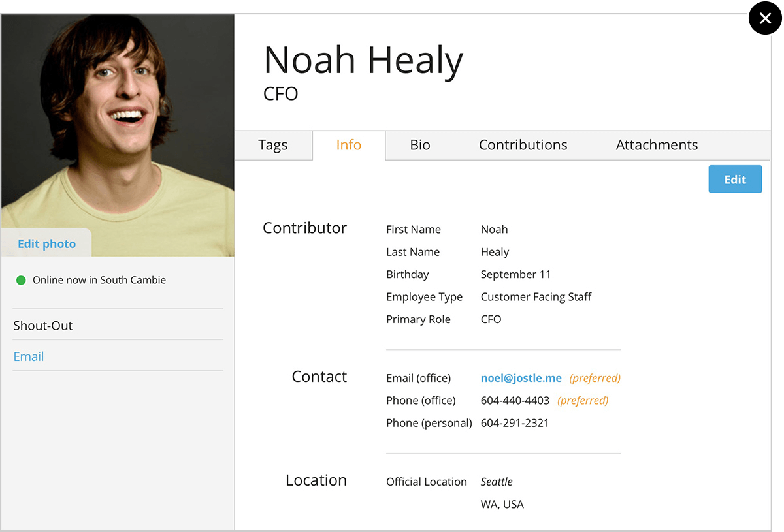Viewport: 784px width, 532px height.
Task: Click the September 11 birthday value
Action: [x=515, y=274]
